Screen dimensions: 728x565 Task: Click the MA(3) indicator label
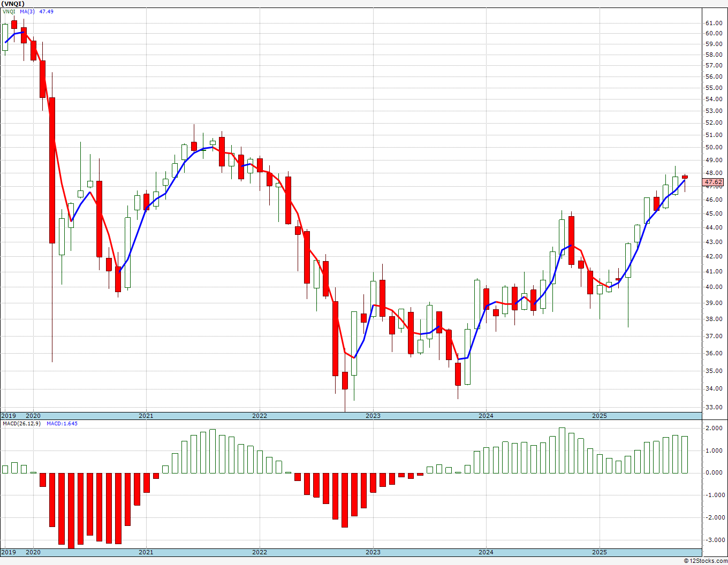pos(27,12)
